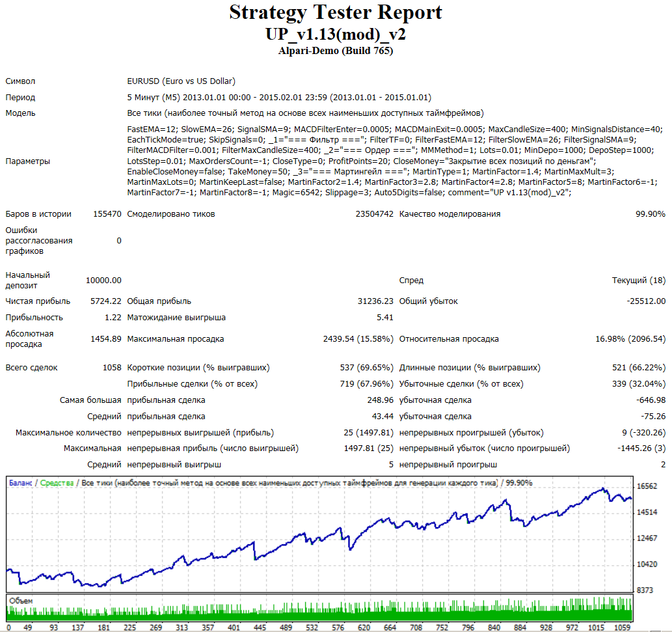Screen dimensions: 672x632
Task: Click largest profit trade value '248.96'
Action: point(380,400)
